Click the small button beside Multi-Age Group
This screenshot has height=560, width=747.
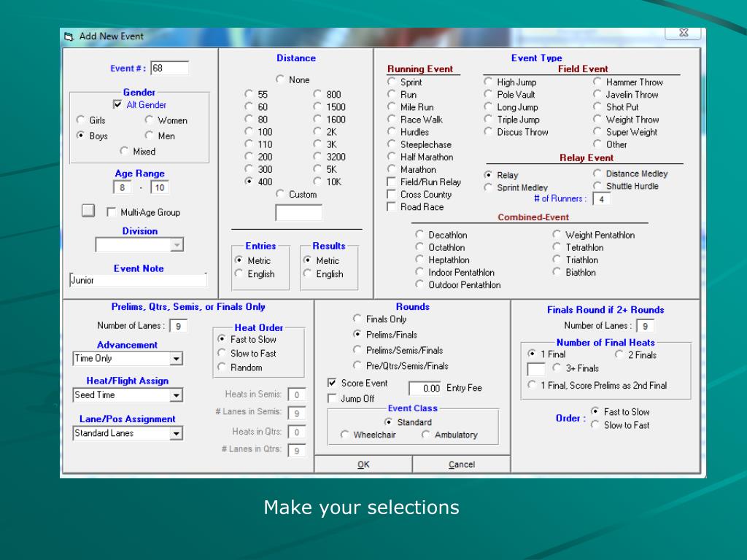click(88, 211)
